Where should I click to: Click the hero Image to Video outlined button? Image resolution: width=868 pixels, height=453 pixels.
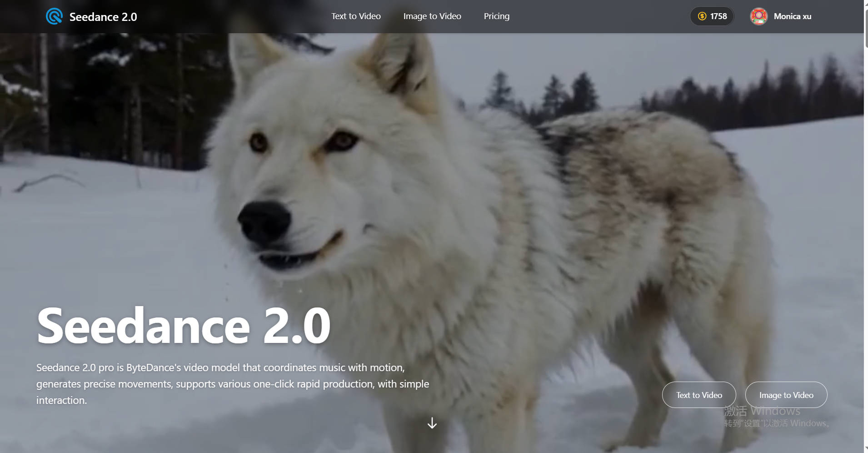[x=786, y=395]
